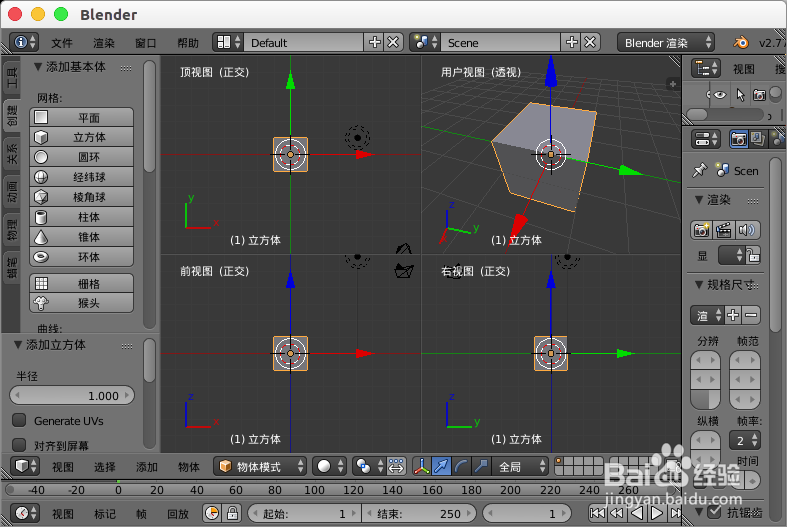This screenshot has width=787, height=527.
Task: Toggle outliner selectability cursor icon
Action: tap(740, 94)
